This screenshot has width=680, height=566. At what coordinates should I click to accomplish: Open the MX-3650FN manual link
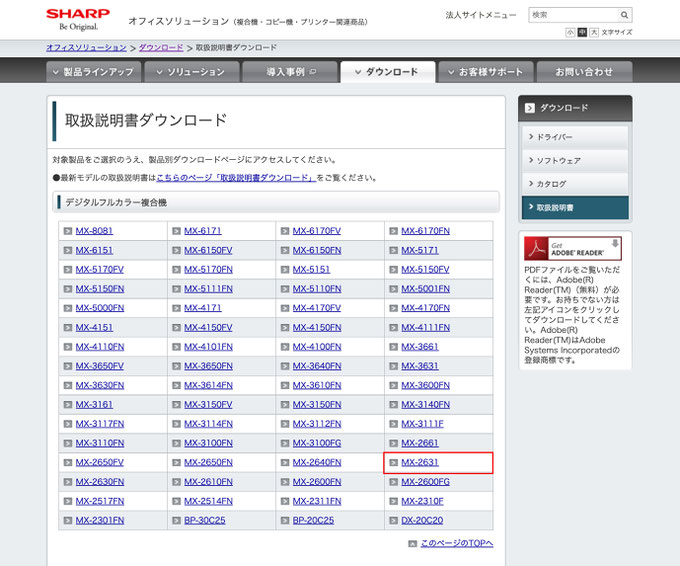click(x=208, y=366)
